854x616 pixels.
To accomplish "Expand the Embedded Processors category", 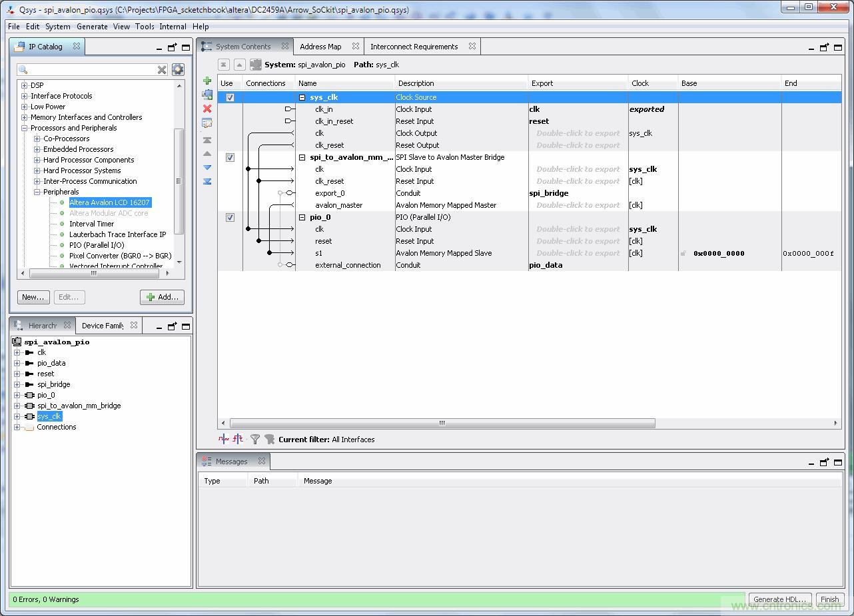I will (37, 149).
